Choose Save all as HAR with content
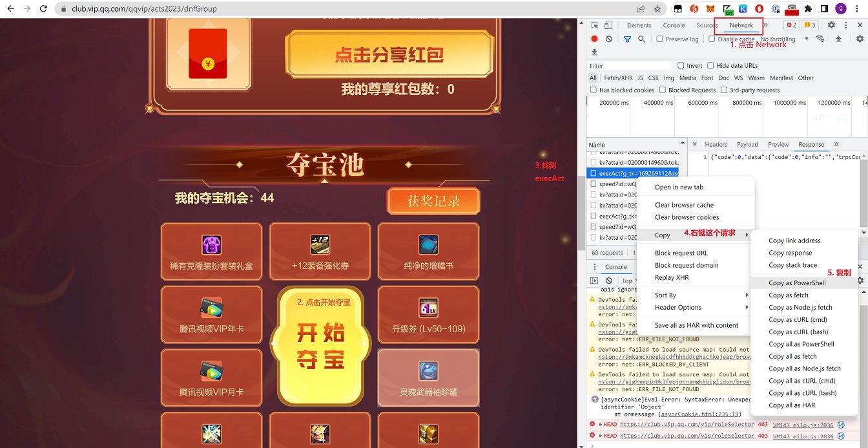 696,325
